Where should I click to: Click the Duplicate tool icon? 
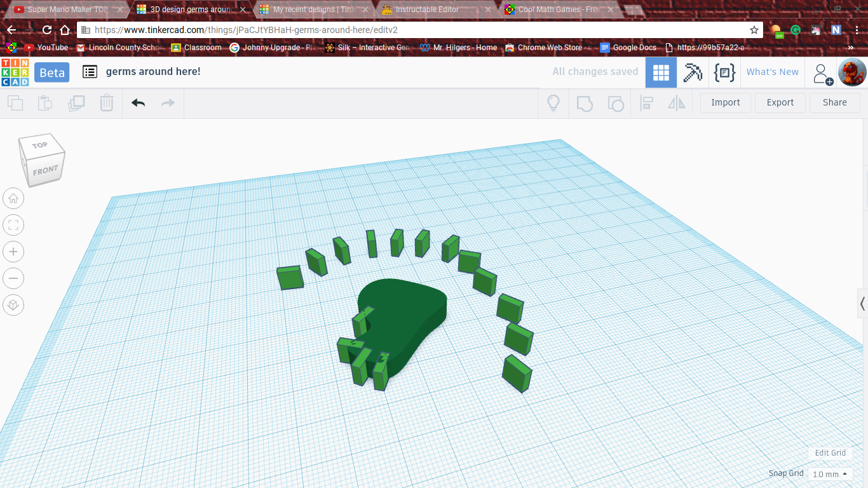coord(76,103)
